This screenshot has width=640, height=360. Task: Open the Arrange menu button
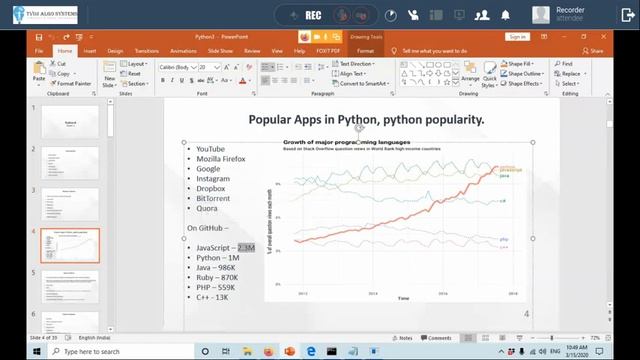click(x=470, y=73)
